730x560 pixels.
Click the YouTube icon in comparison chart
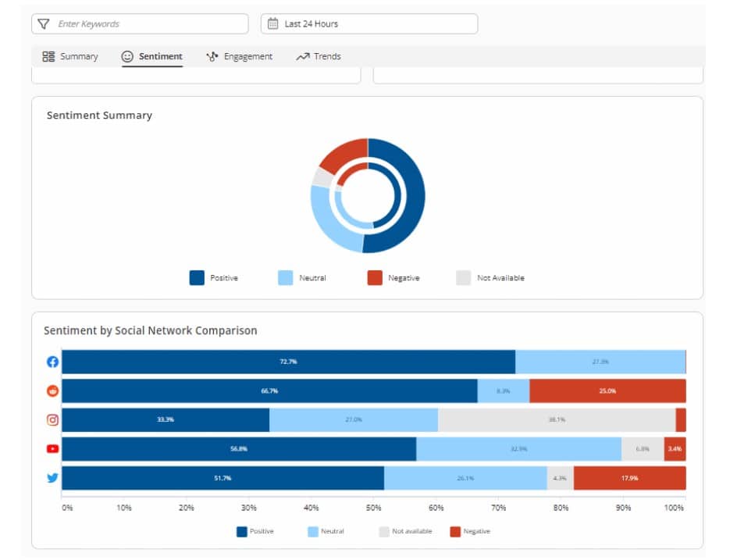(53, 449)
